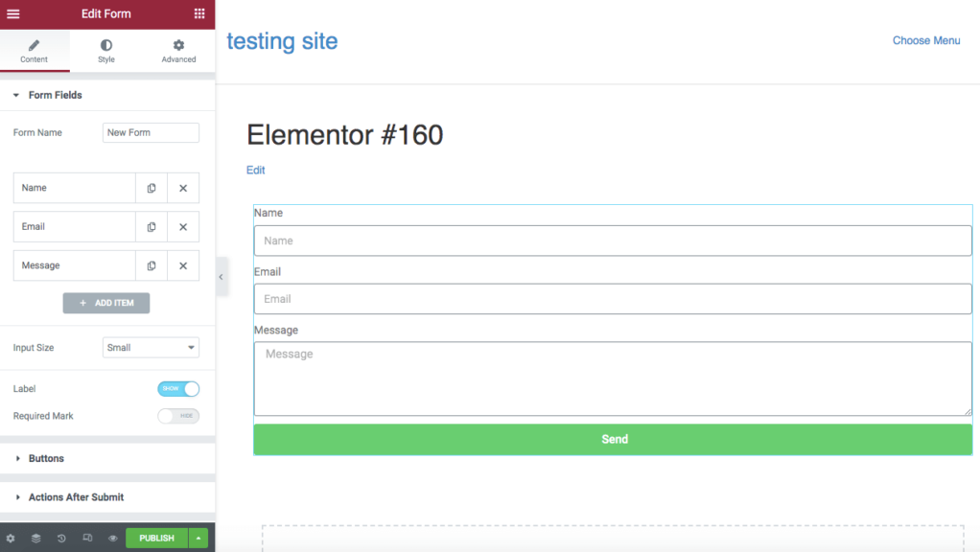Open revision history icon
The height and width of the screenshot is (552, 980).
[x=61, y=539]
